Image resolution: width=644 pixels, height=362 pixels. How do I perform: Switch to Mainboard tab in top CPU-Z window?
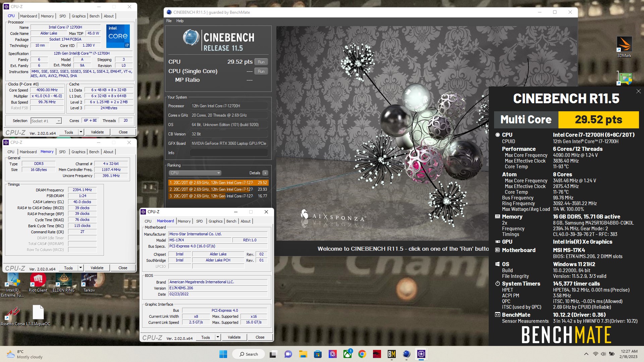(x=29, y=16)
